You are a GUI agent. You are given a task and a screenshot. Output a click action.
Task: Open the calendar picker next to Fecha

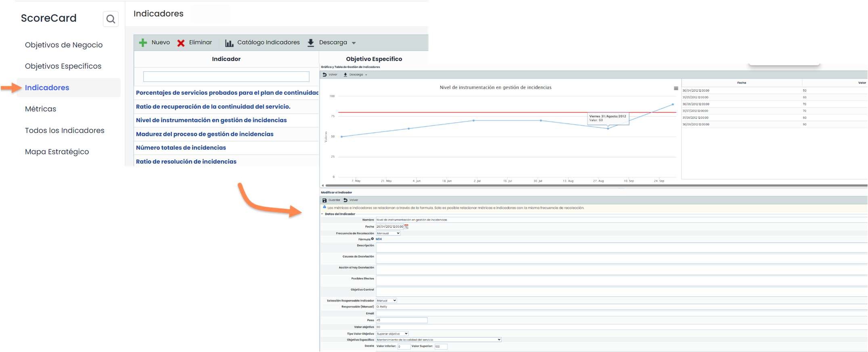[x=406, y=227]
